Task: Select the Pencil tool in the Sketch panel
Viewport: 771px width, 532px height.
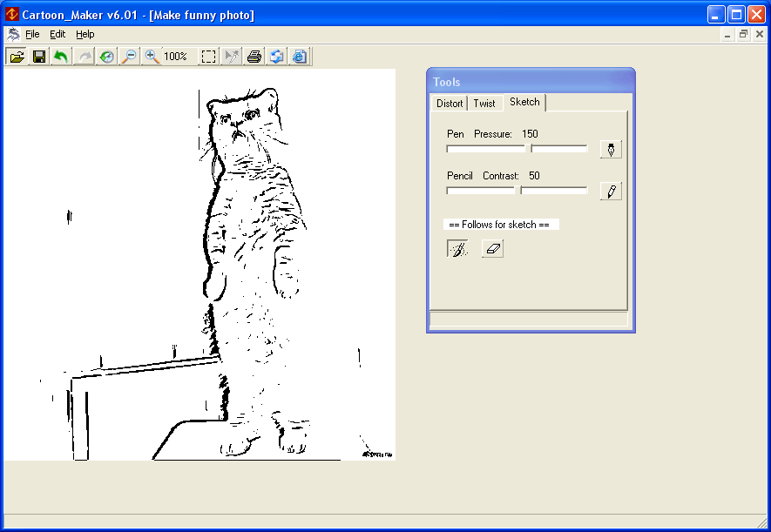Action: point(610,191)
